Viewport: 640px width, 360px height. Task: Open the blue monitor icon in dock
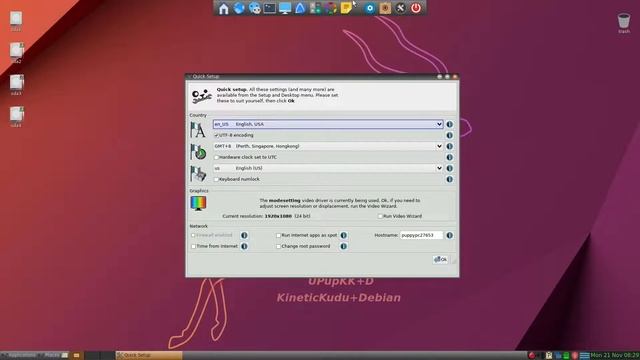tap(285, 8)
